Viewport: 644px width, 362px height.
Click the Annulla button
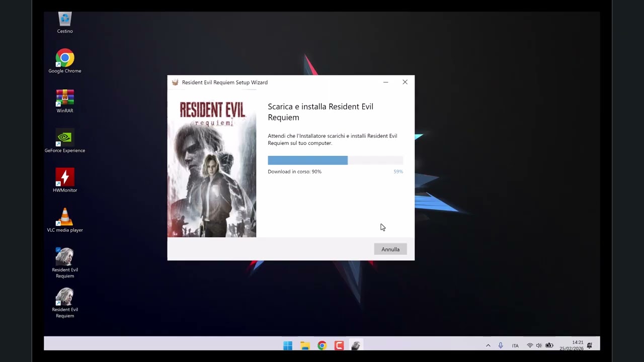coord(390,249)
